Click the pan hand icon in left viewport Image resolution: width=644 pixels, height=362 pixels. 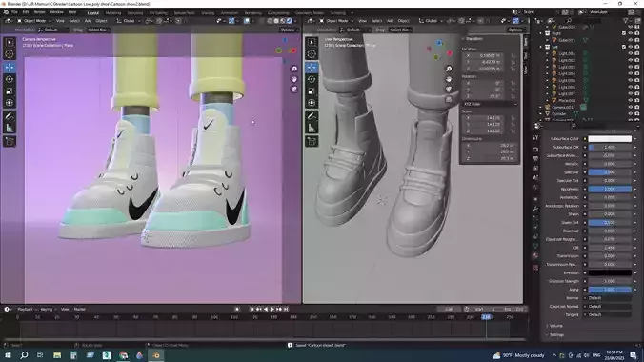[294, 79]
